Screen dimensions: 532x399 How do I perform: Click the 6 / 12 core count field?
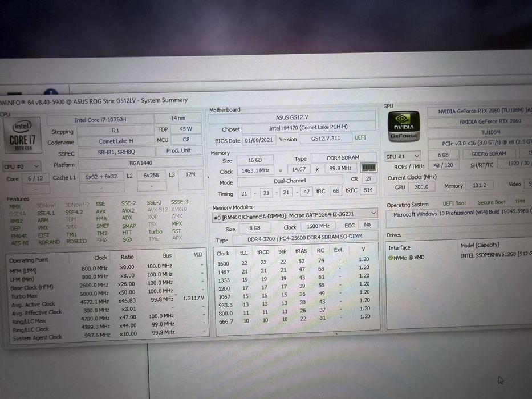[x=35, y=178]
